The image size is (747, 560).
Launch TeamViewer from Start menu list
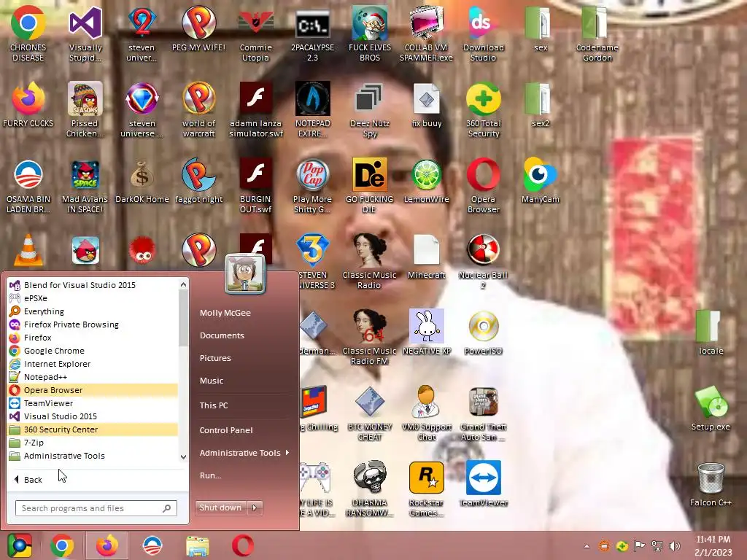coord(93,403)
